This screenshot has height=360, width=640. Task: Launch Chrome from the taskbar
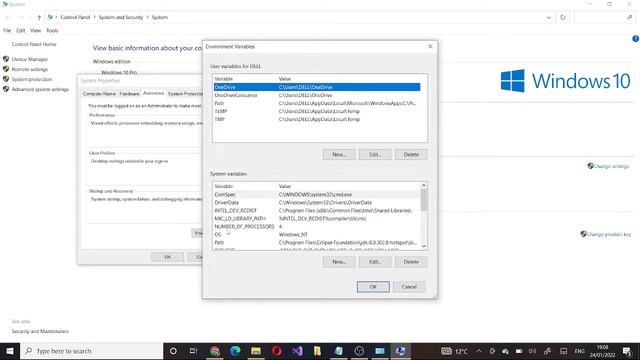(x=215, y=351)
